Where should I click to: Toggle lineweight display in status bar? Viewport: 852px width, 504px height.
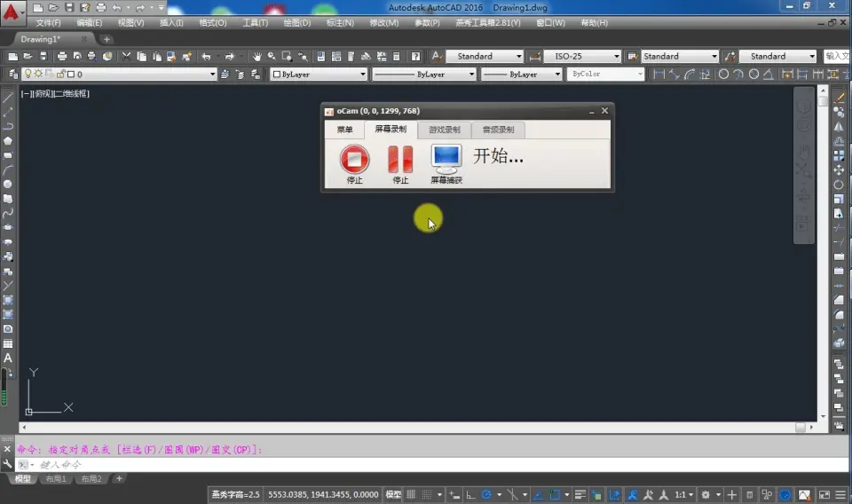pos(580,495)
